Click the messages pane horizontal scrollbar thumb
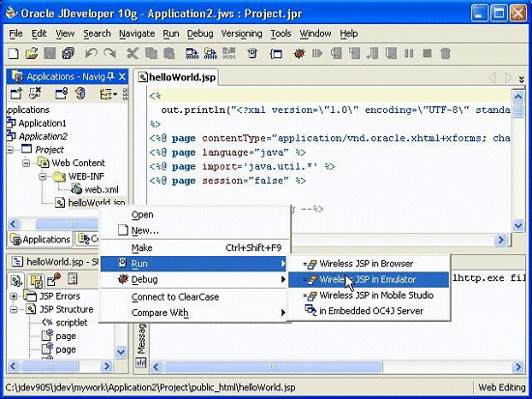Screen dimensions: 532x399 pyautogui.click(x=273, y=367)
